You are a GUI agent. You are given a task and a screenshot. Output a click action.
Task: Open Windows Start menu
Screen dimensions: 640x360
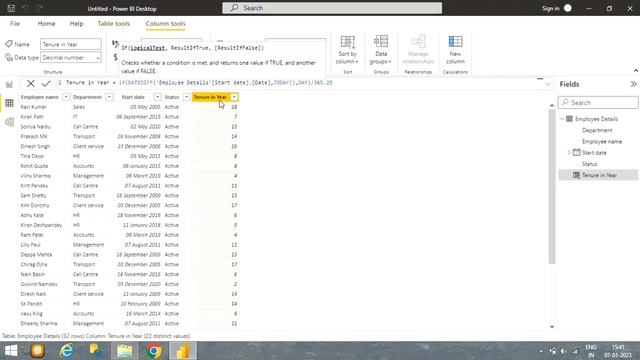pos(11,351)
